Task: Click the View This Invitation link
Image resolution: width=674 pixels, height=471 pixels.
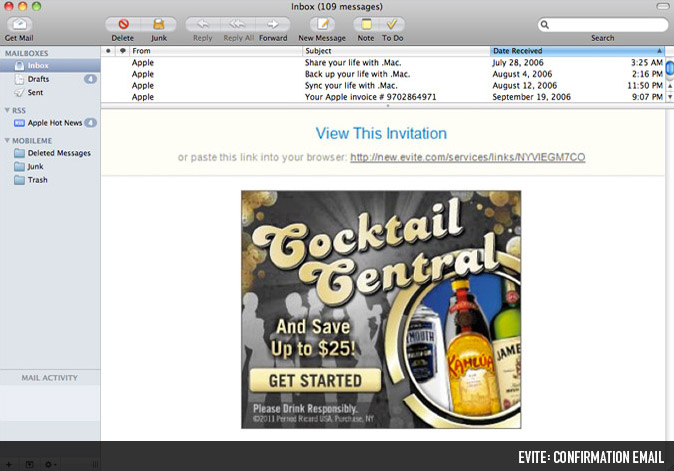Action: 381,133
